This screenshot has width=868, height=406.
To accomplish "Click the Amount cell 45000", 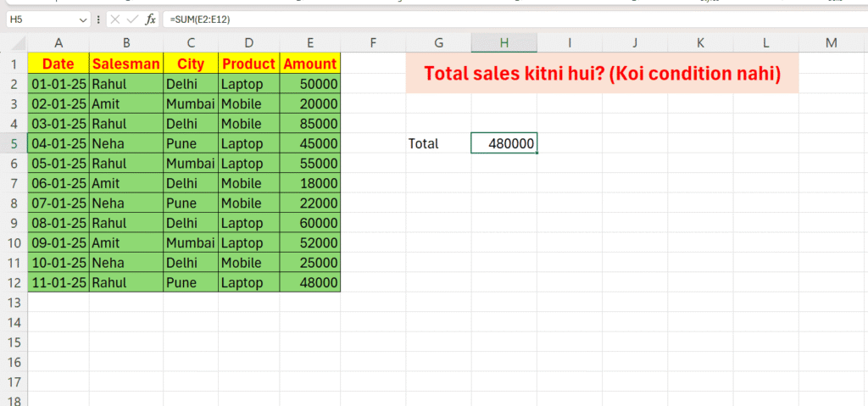I will tap(310, 143).
